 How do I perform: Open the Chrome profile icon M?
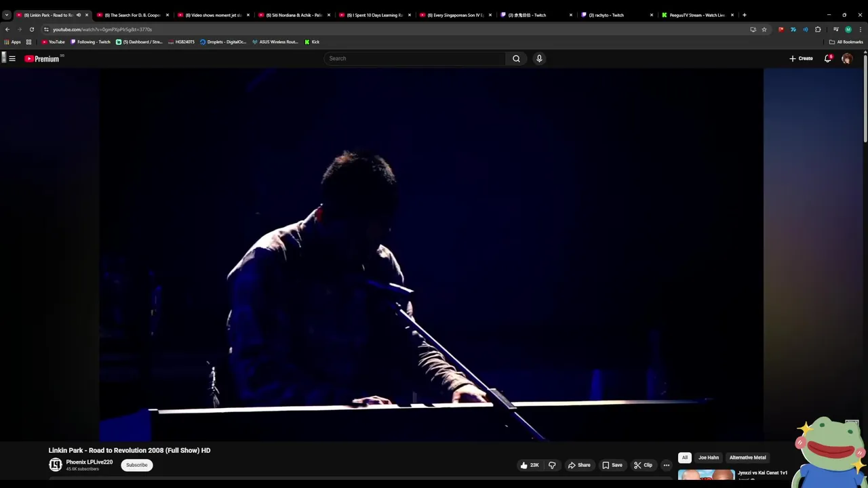(848, 29)
